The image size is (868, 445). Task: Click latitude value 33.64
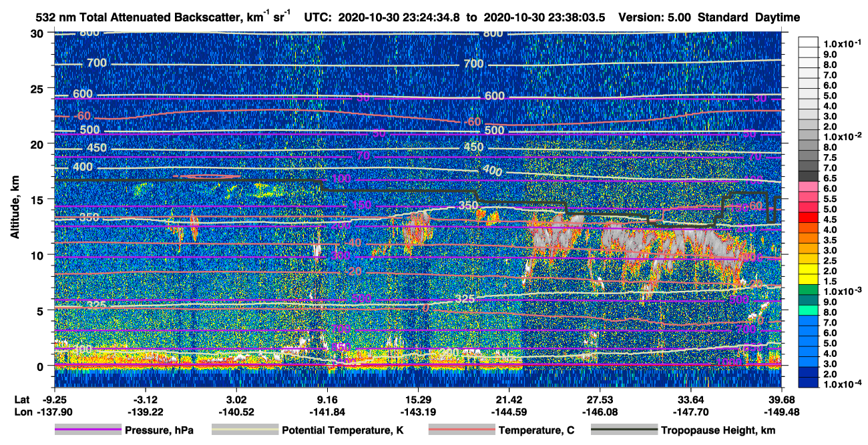[x=690, y=399]
